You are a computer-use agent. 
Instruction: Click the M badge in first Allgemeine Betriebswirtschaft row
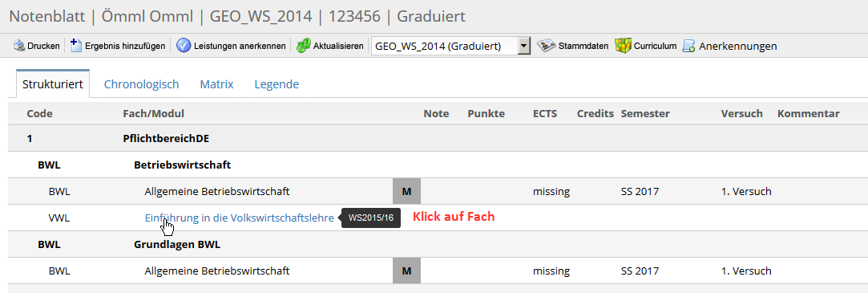pyautogui.click(x=407, y=191)
